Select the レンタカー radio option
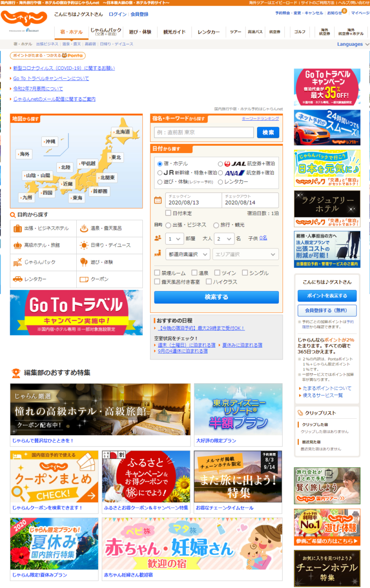 coord(220,182)
